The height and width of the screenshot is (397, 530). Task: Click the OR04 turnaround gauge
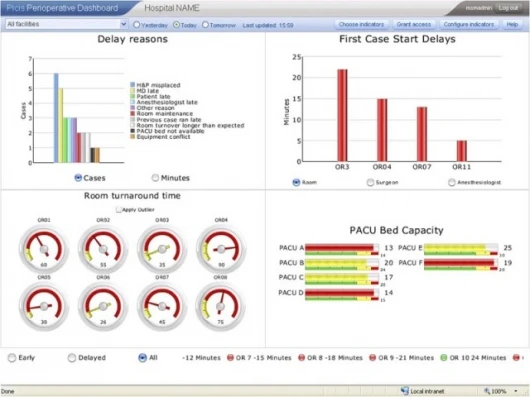point(221,249)
